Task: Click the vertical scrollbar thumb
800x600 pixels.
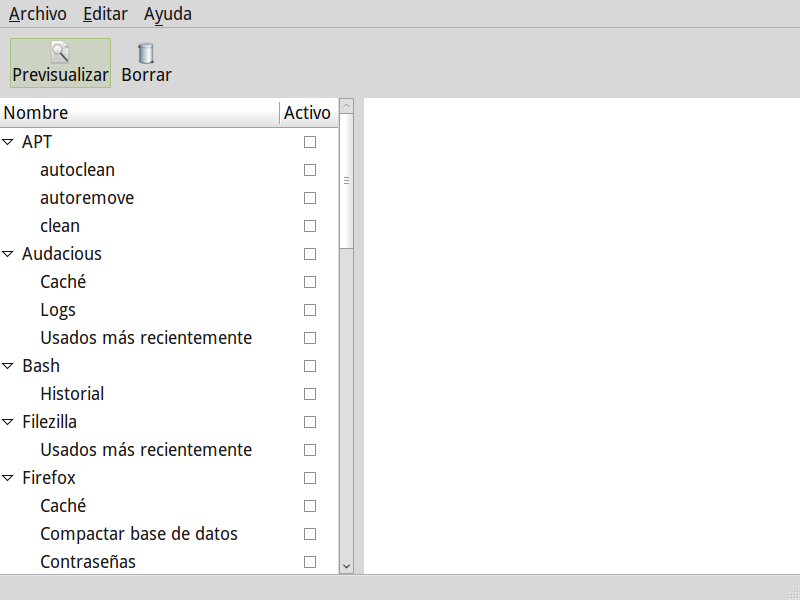Action: tap(346, 181)
